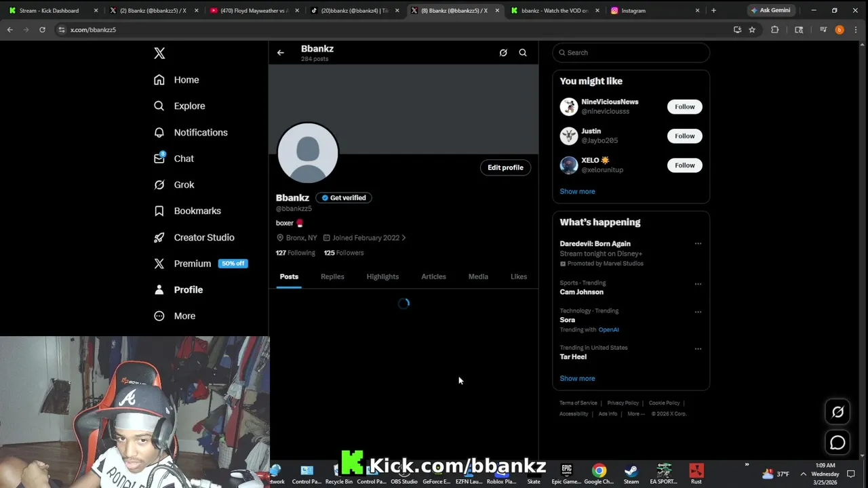This screenshot has width=868, height=488.
Task: Open the Chrome three-dot menu
Action: click(856, 30)
